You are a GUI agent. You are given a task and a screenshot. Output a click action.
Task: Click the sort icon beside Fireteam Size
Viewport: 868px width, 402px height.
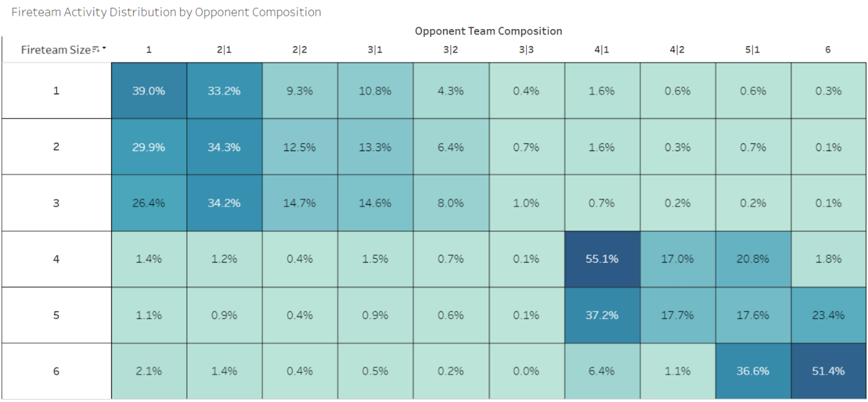point(95,50)
